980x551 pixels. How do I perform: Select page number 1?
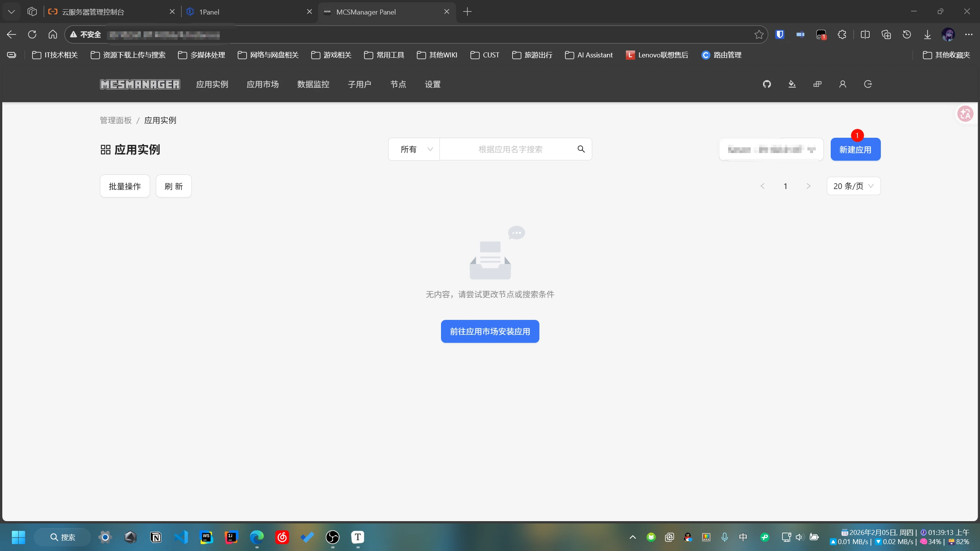click(x=786, y=186)
